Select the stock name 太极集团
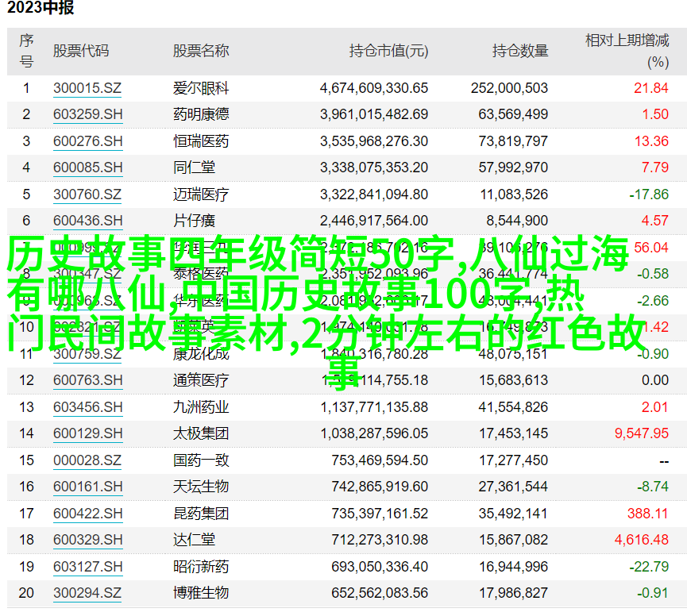The height and width of the screenshot is (616, 687). pyautogui.click(x=201, y=433)
